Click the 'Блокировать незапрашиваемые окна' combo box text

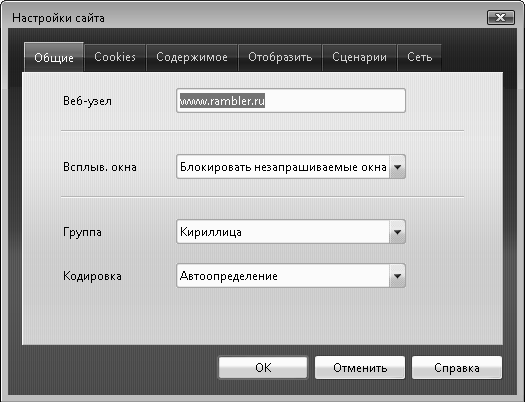[283, 167]
